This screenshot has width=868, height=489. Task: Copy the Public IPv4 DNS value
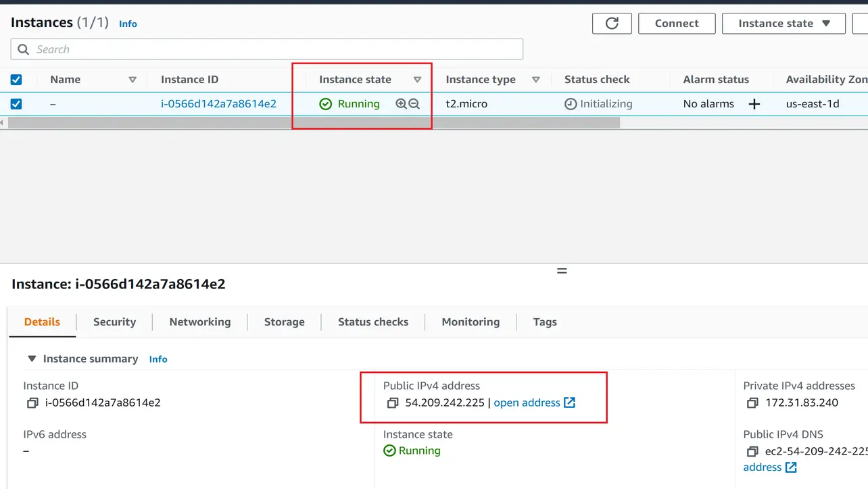click(x=752, y=451)
